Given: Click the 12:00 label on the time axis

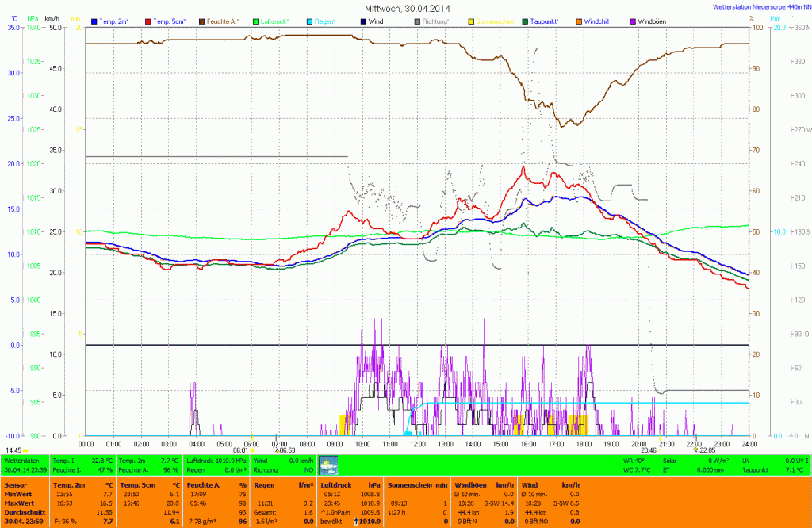Looking at the screenshot, I should pos(418,444).
